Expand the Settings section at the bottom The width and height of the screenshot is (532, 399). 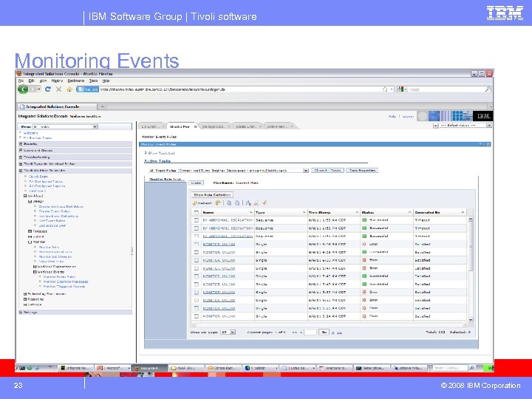tap(21, 312)
